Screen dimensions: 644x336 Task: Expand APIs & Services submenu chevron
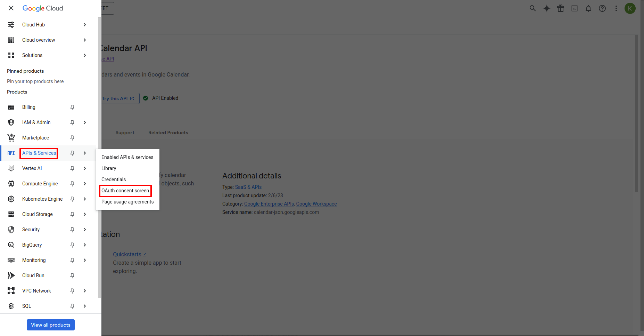pos(85,153)
